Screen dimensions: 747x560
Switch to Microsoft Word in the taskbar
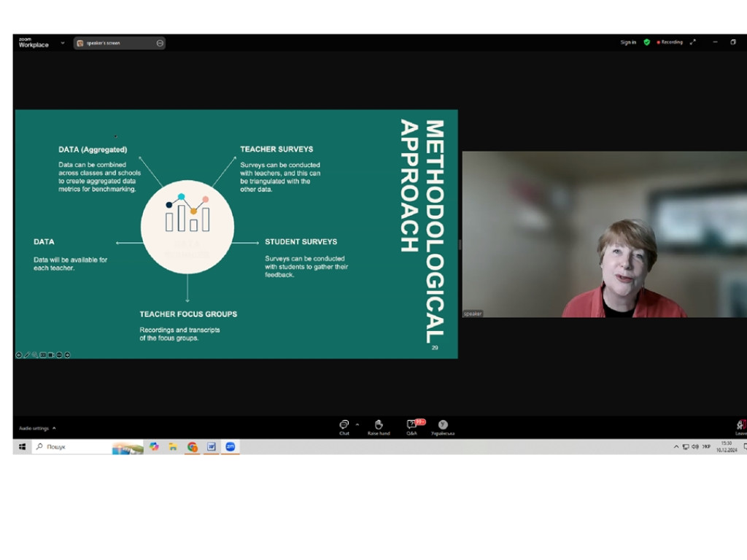[211, 446]
